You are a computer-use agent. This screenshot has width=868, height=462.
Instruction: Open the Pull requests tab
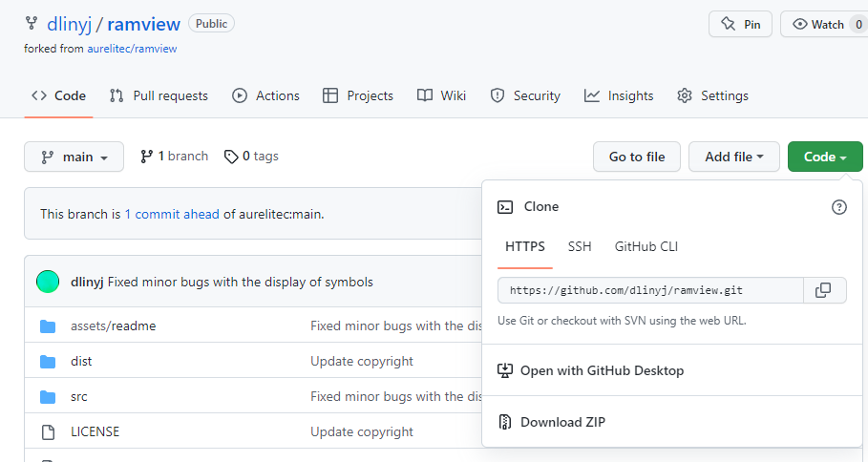(159, 95)
